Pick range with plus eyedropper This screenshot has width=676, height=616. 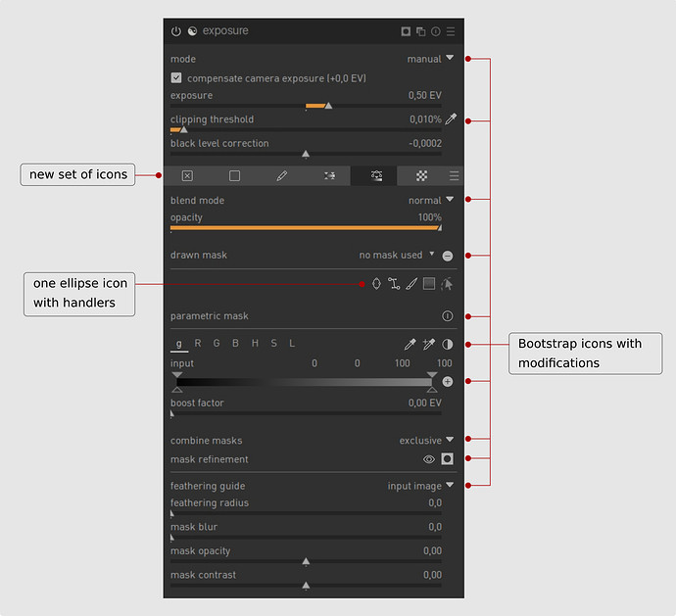pyautogui.click(x=428, y=344)
